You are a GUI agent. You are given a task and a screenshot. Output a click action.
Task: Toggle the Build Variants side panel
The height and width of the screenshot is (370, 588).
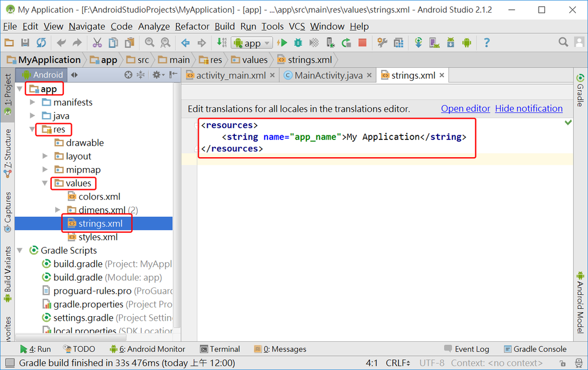click(x=7, y=274)
